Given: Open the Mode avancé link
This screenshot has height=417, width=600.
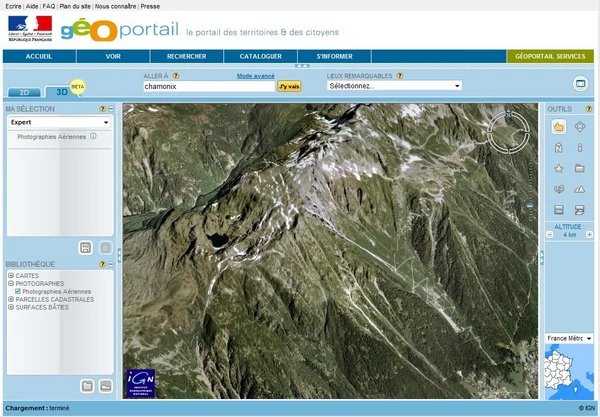Looking at the screenshot, I should pos(256,76).
